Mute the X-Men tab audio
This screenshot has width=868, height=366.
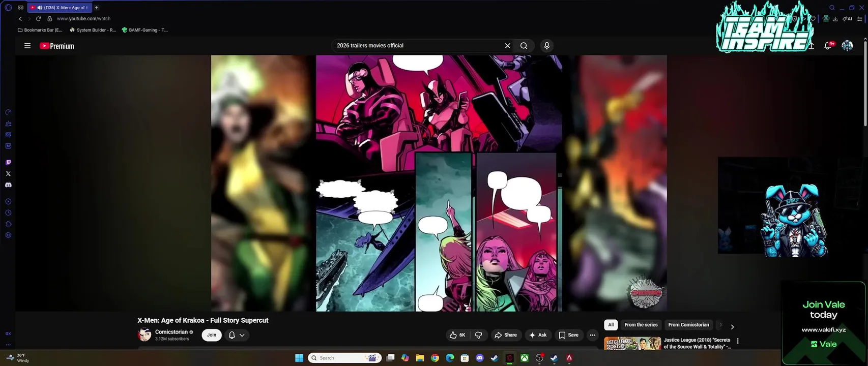[40, 8]
